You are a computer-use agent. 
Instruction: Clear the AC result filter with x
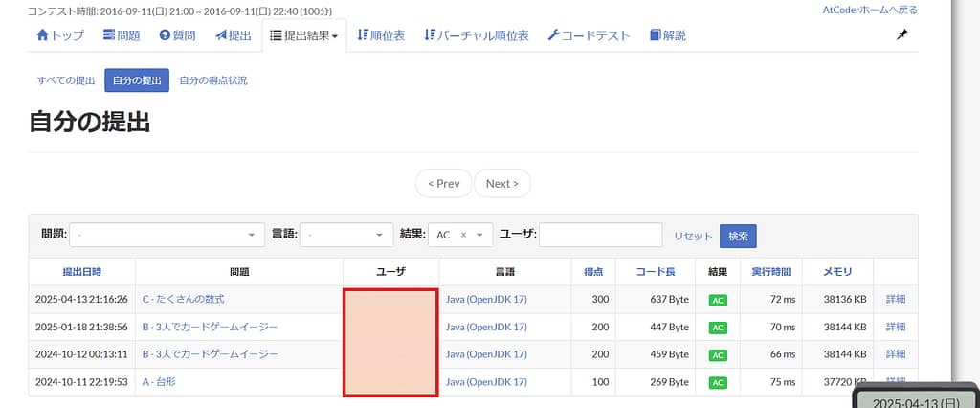pos(464,235)
